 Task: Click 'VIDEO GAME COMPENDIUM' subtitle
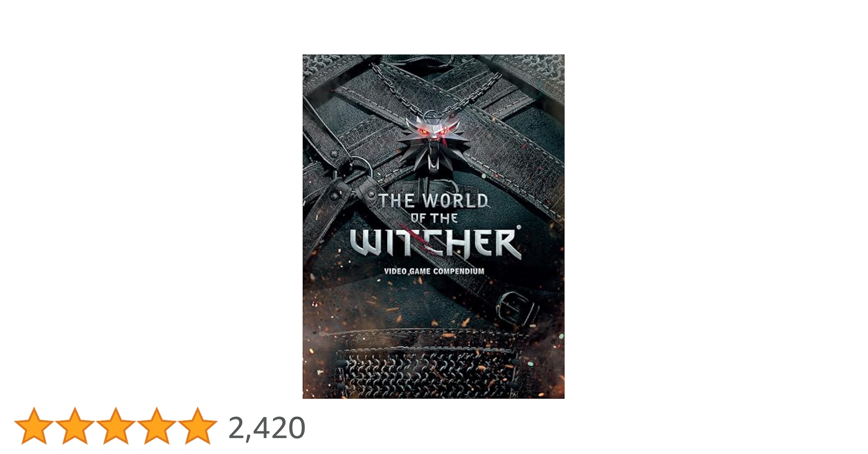click(x=434, y=271)
